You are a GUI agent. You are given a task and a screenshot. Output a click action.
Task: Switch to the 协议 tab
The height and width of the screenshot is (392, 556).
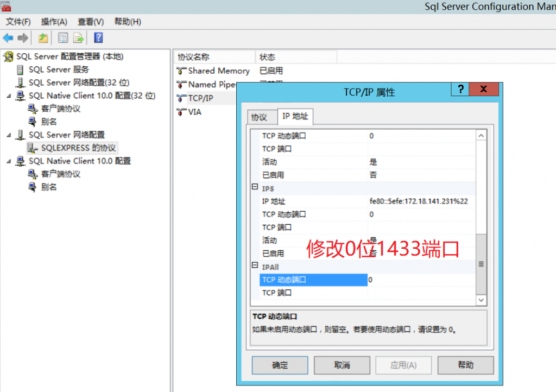click(262, 117)
